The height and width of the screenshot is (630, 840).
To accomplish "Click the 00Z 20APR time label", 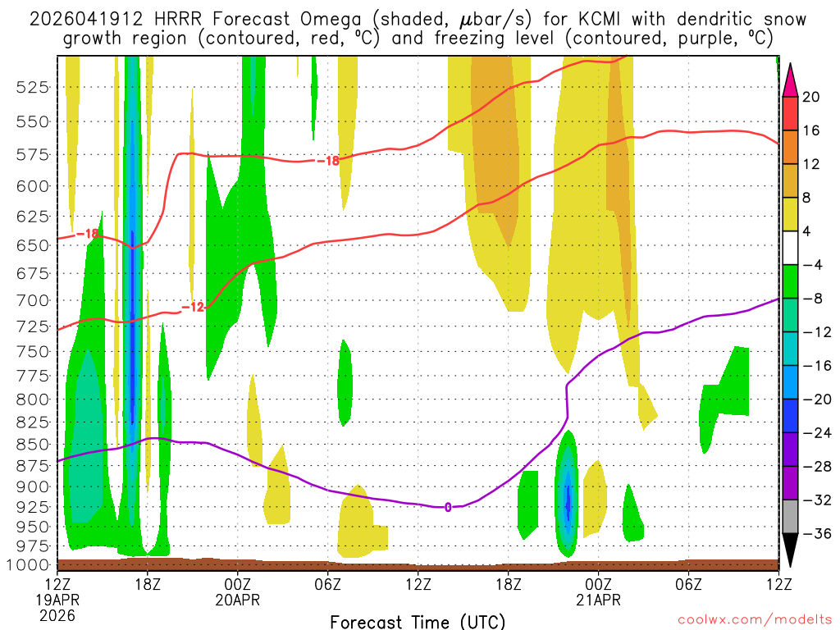I will click(238, 591).
